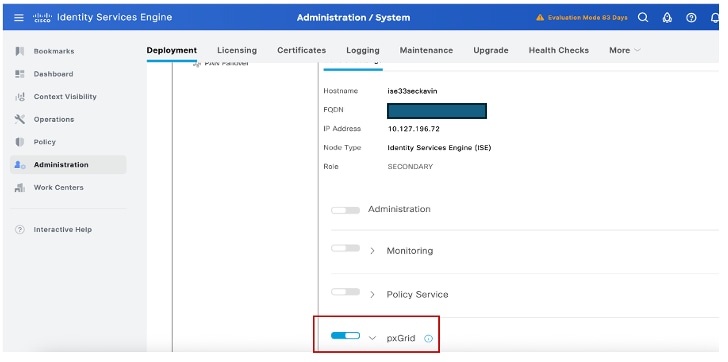
Task: Click the Evaluation Mode 83 Days notice
Action: 587,18
